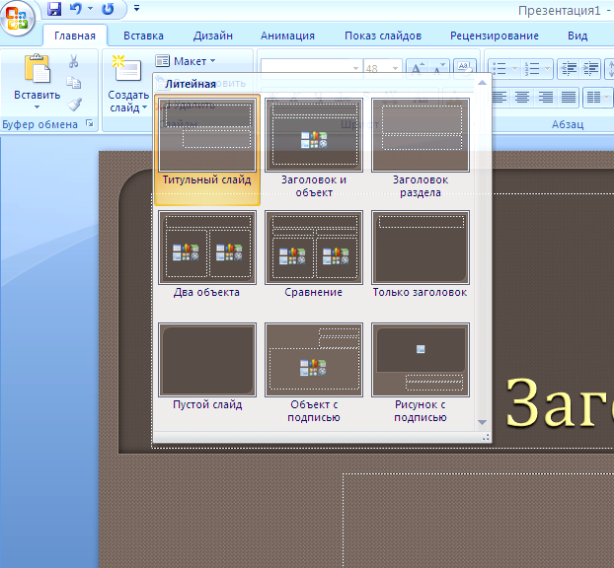Viewport: 614px width, 568px height.
Task: Open the Дизайн ribbon tab
Action: click(x=213, y=36)
